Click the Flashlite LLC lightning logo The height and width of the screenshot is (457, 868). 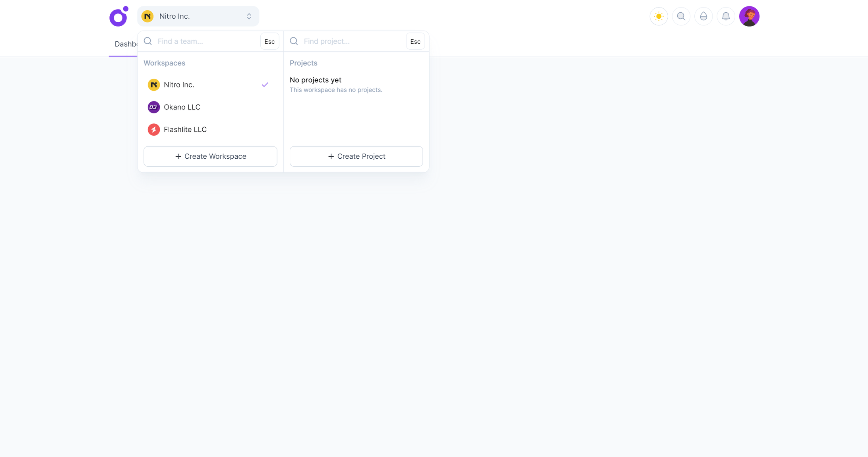point(154,130)
